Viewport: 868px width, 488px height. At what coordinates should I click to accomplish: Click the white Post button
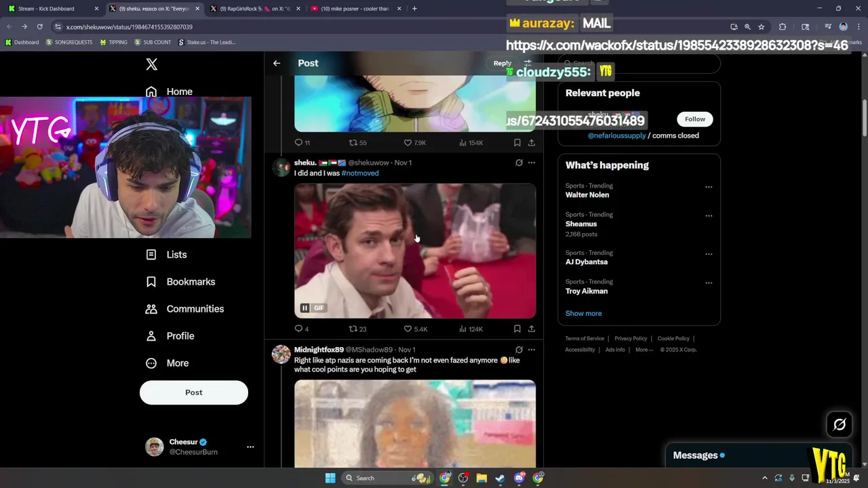pyautogui.click(x=194, y=392)
